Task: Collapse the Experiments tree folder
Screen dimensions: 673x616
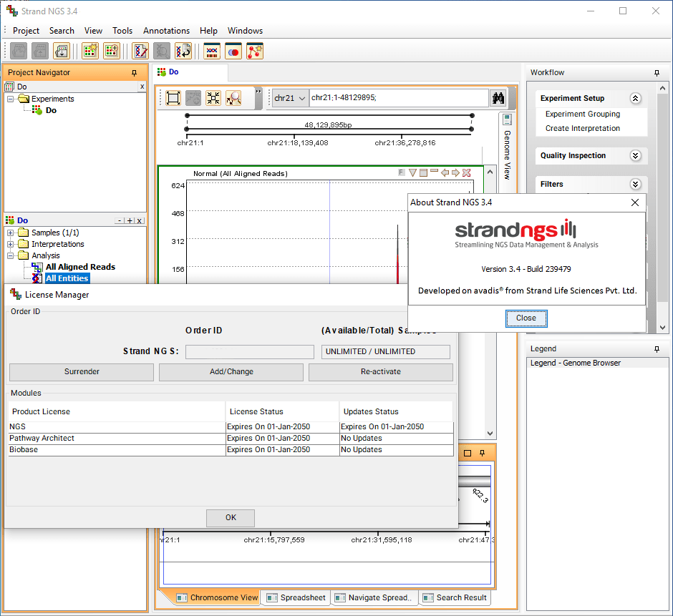Action: (x=10, y=99)
